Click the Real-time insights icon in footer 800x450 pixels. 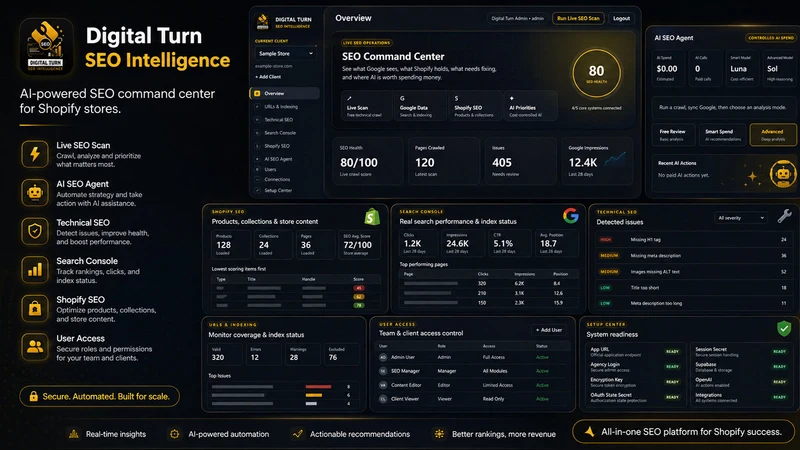pyautogui.click(x=73, y=434)
